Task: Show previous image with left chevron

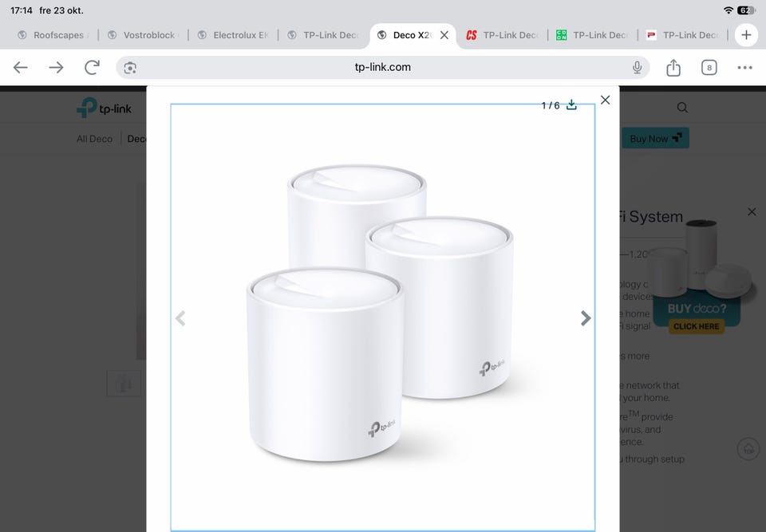Action: click(x=180, y=318)
